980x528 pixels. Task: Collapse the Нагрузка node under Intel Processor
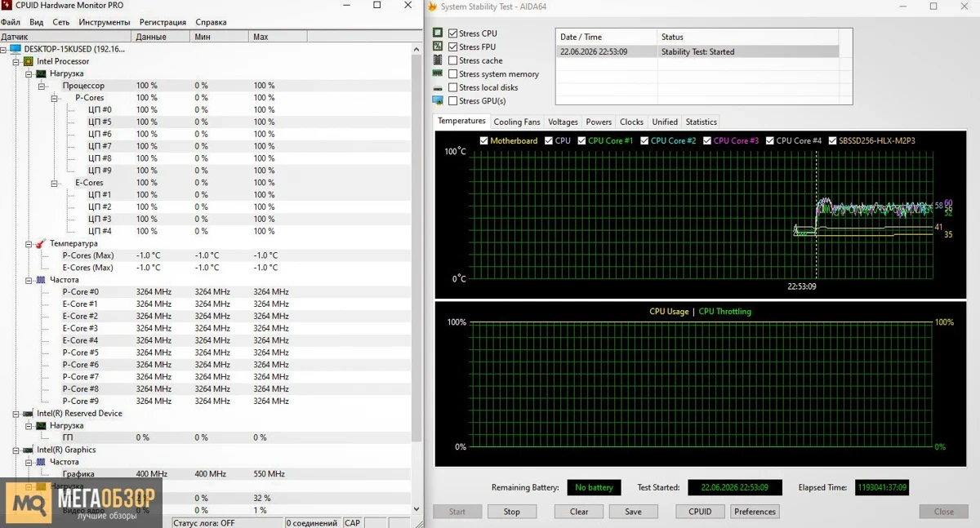pyautogui.click(x=29, y=73)
